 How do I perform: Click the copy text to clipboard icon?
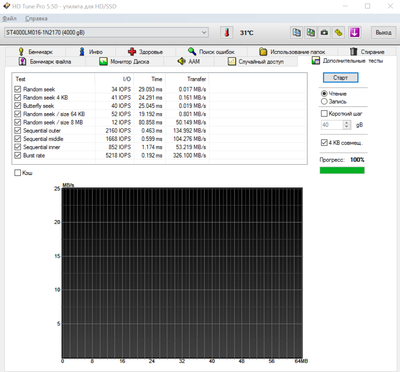click(x=297, y=33)
